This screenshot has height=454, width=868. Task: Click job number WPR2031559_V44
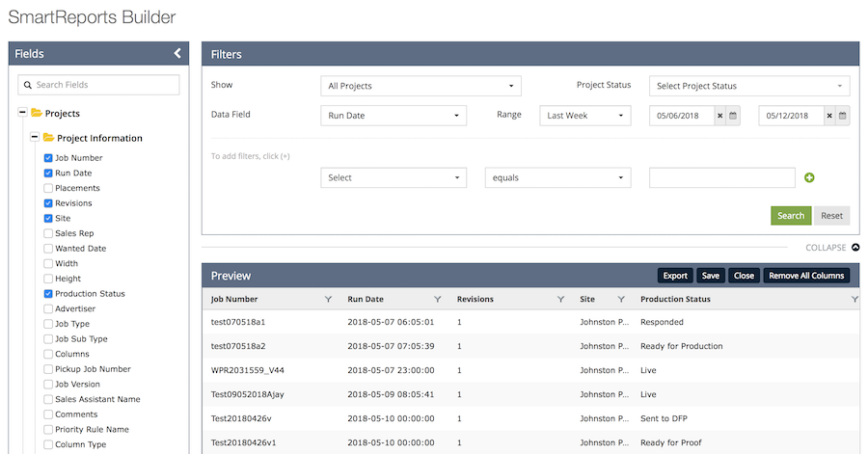(x=248, y=370)
